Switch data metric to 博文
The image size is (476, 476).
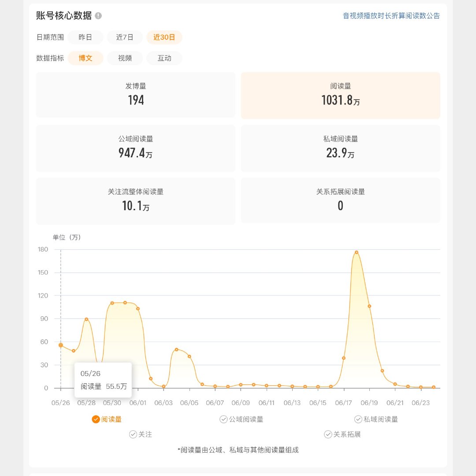86,58
